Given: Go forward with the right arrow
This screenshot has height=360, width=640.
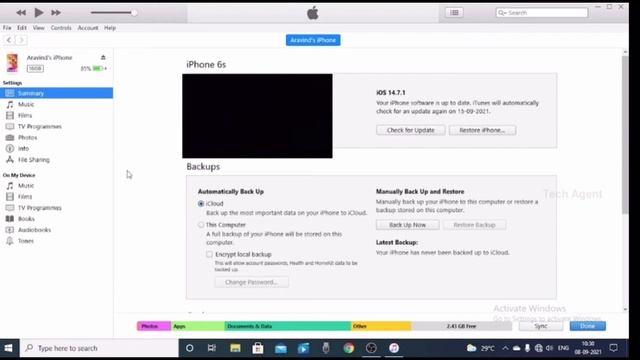Looking at the screenshot, I should pos(22,40).
